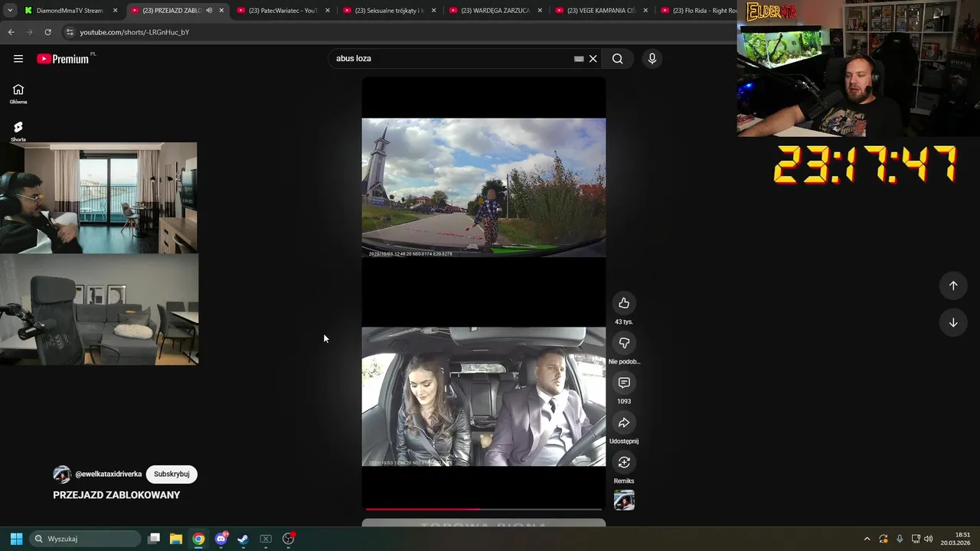This screenshot has height=551, width=980.
Task: Switch to PatecWariatec YouTube tab
Action: [x=283, y=11]
